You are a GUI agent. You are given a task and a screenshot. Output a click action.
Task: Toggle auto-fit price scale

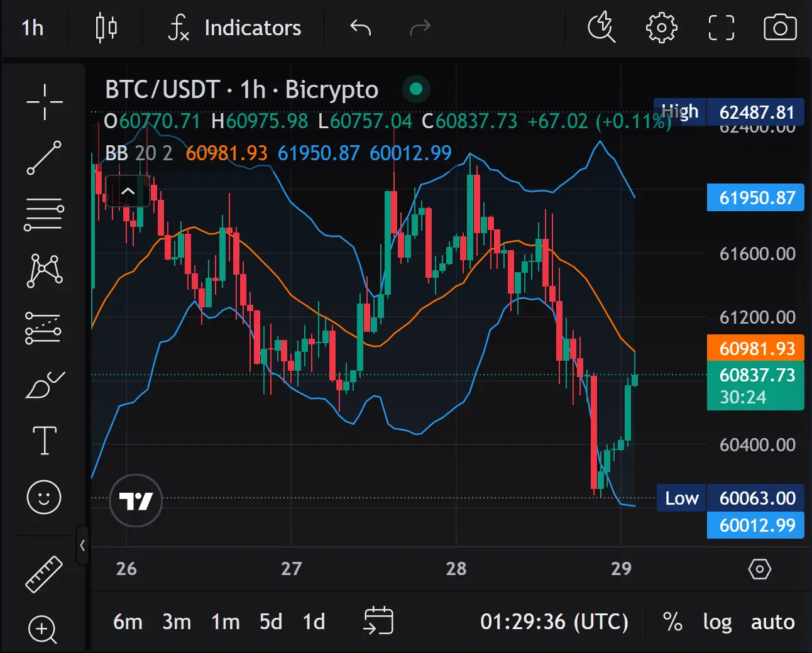coord(772,622)
